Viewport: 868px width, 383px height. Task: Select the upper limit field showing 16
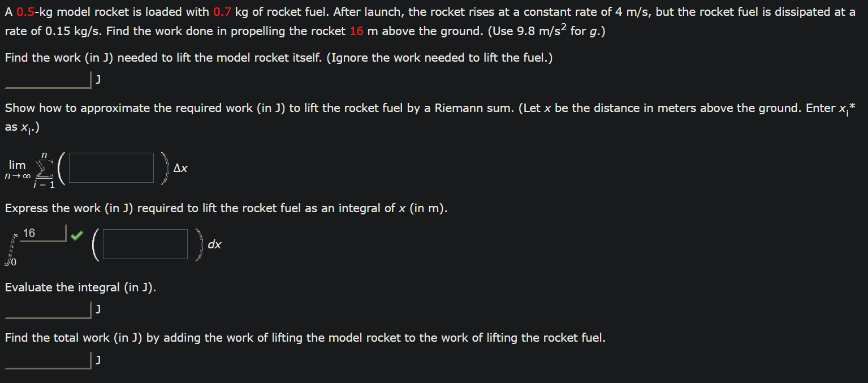pos(42,233)
